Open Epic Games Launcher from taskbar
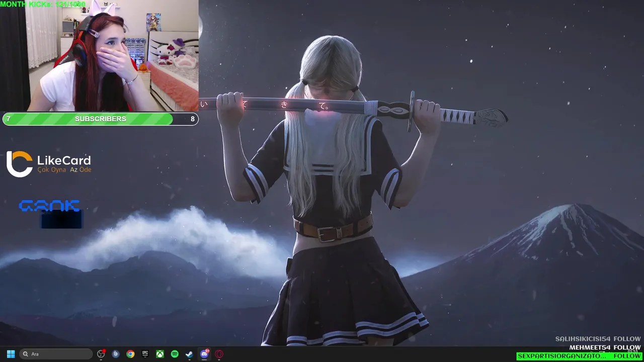 [x=145, y=354]
